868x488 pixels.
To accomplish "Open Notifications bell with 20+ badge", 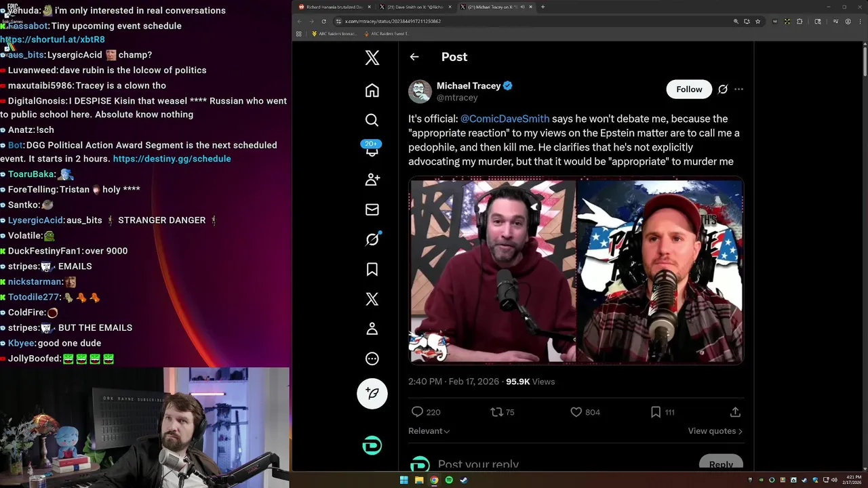I will (372, 149).
